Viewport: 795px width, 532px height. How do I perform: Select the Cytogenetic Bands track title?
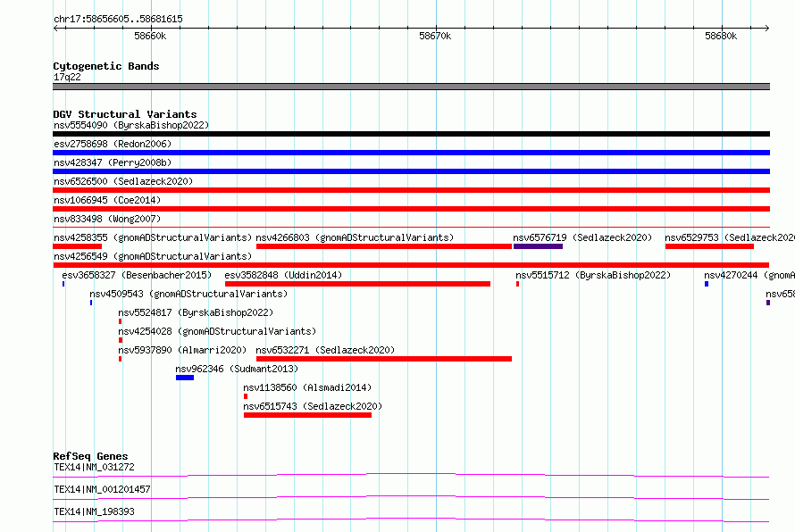(x=106, y=66)
